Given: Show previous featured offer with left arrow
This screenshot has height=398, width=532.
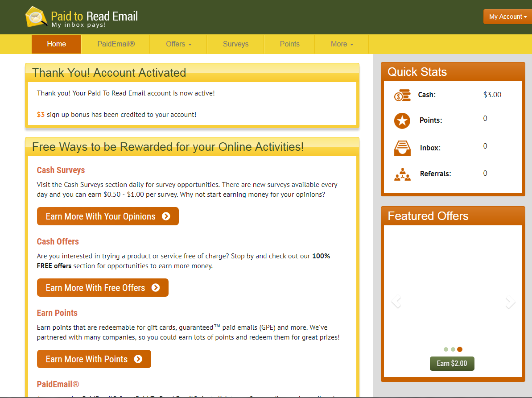Looking at the screenshot, I should click(396, 302).
